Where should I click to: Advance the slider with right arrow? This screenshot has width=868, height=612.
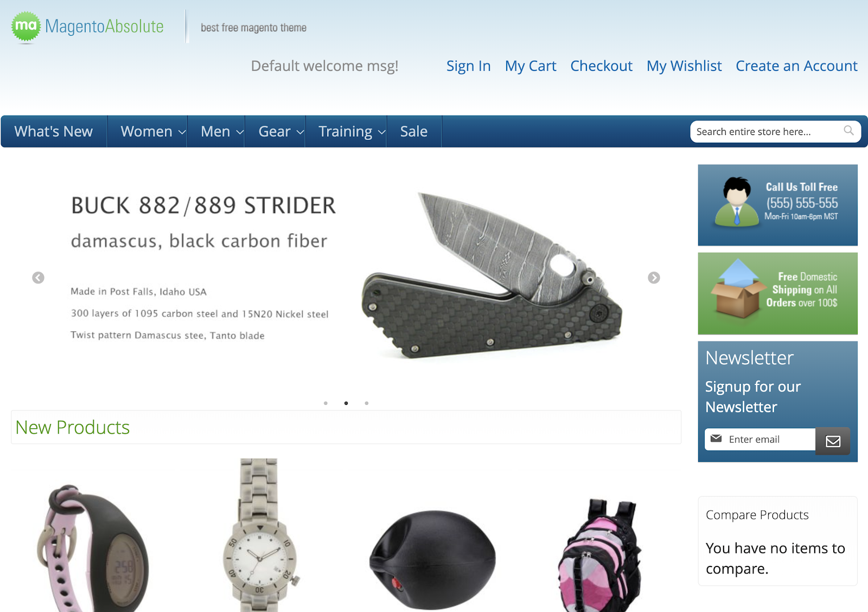654,278
